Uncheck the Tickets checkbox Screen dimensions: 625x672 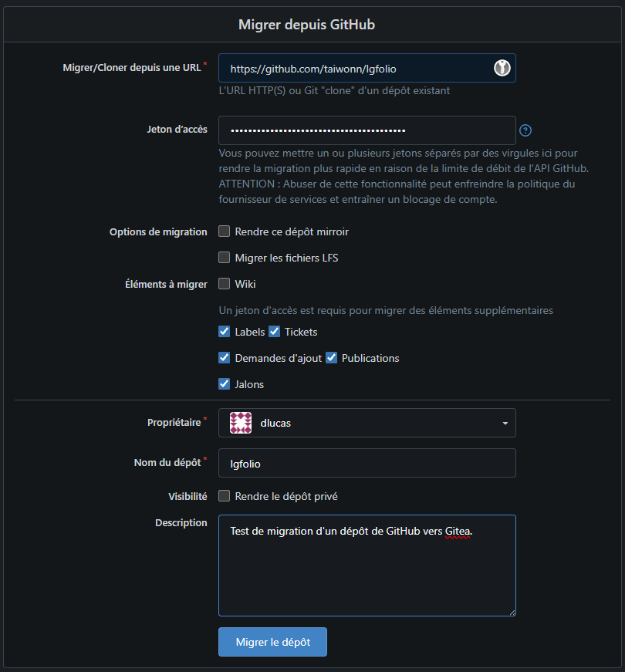click(275, 332)
